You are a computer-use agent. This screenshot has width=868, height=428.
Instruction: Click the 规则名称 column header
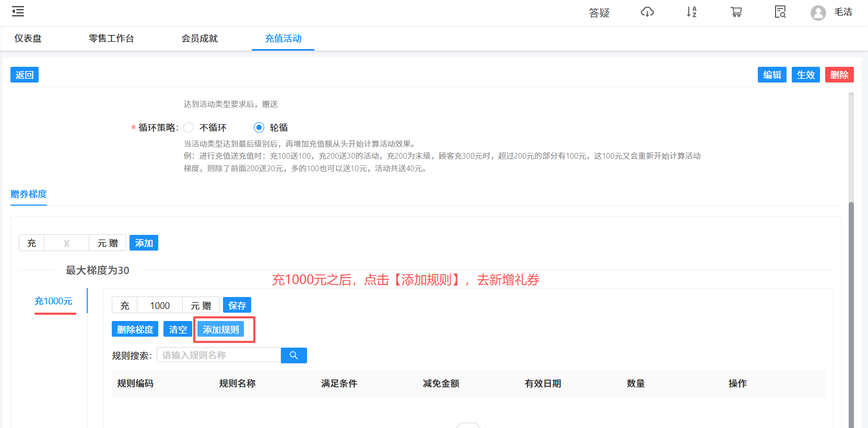[237, 384]
